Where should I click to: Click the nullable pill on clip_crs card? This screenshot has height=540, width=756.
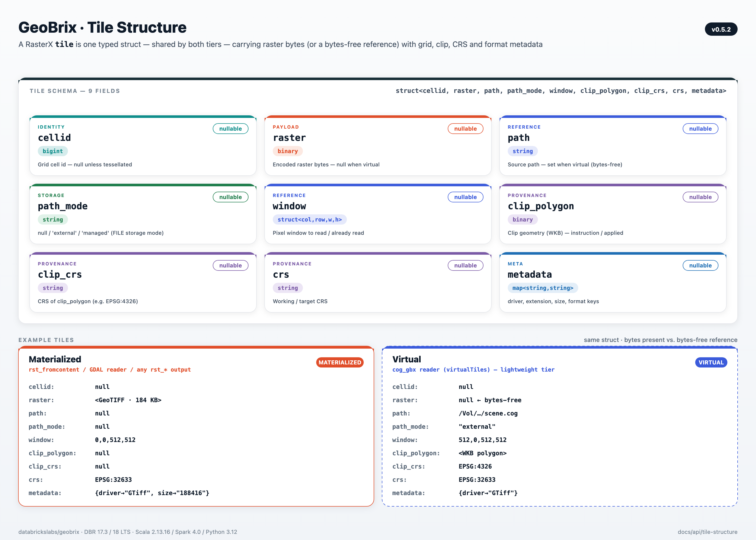[x=231, y=265]
